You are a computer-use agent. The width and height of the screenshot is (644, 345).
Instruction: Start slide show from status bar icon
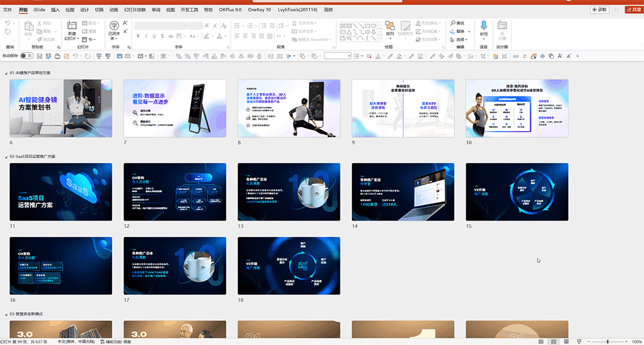[579, 341]
